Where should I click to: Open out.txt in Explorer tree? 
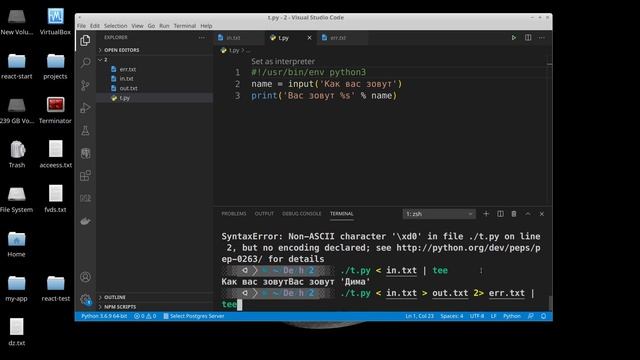(155, 88)
